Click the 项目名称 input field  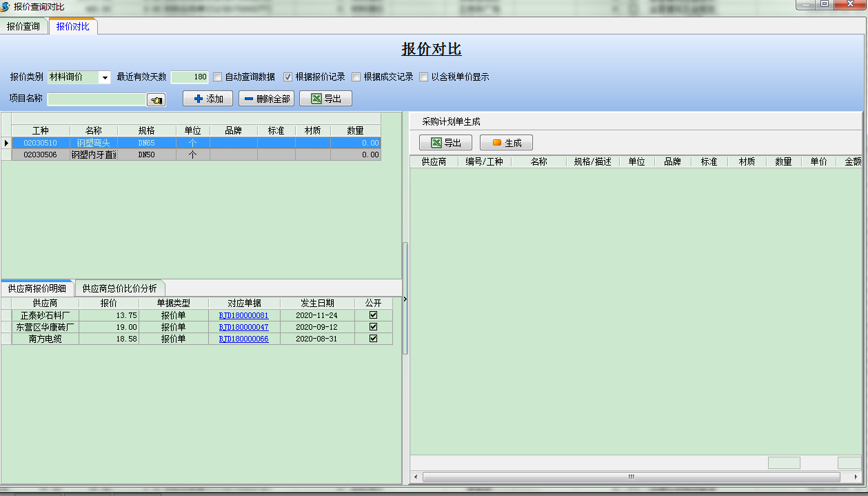[x=97, y=99]
